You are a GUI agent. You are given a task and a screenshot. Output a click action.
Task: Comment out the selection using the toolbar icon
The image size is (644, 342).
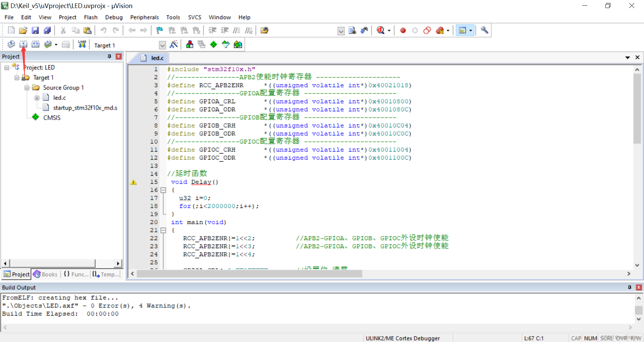(236, 31)
